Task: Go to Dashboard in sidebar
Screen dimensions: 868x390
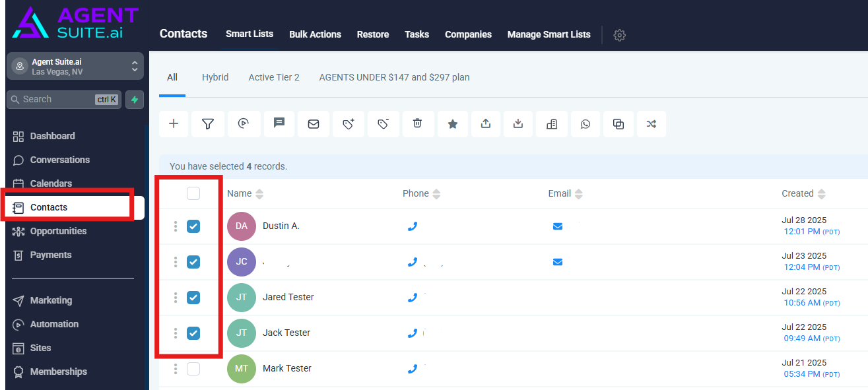Action: 53,136
